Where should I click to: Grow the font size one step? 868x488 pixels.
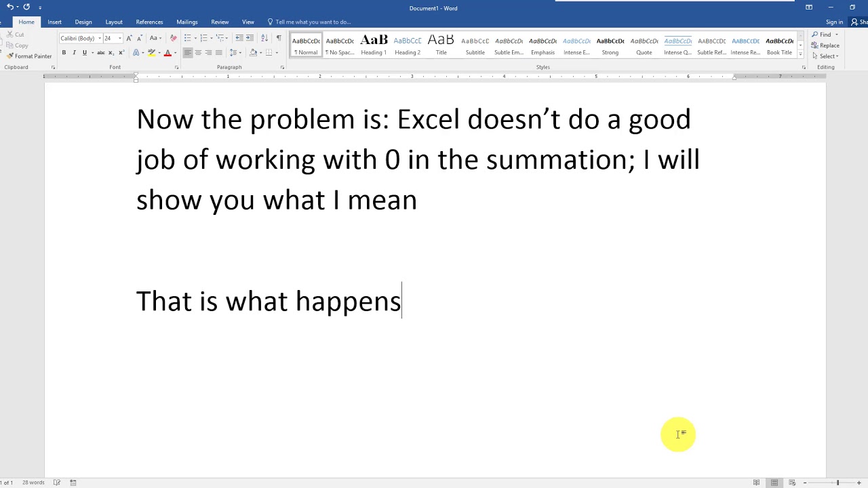[129, 38]
